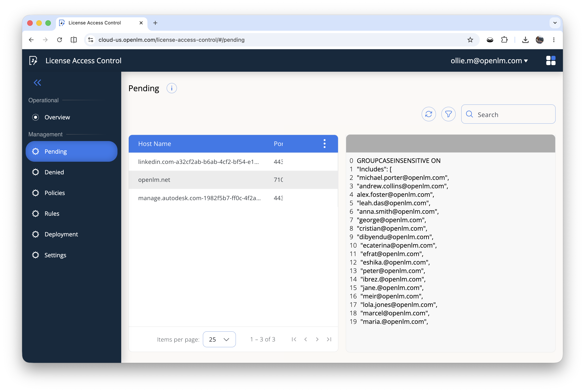The height and width of the screenshot is (392, 585).
Task: Switch to License Access Control browser tab
Action: 101,23
